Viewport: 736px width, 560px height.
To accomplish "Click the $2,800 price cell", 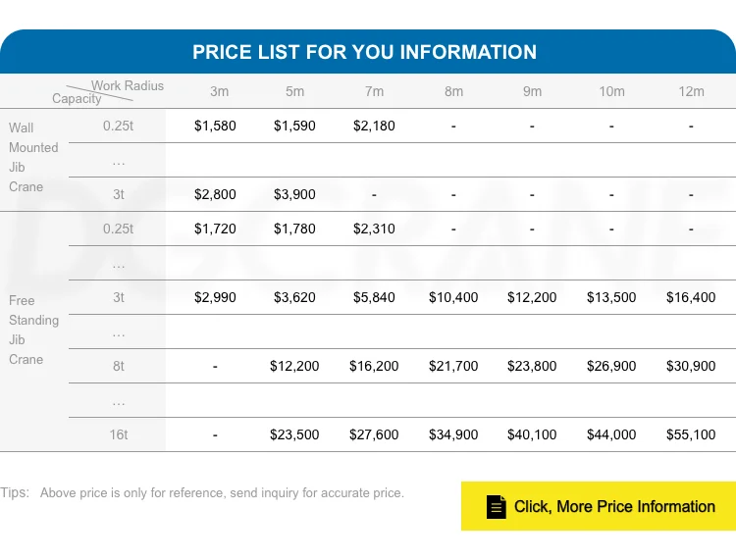I will 215,194.
